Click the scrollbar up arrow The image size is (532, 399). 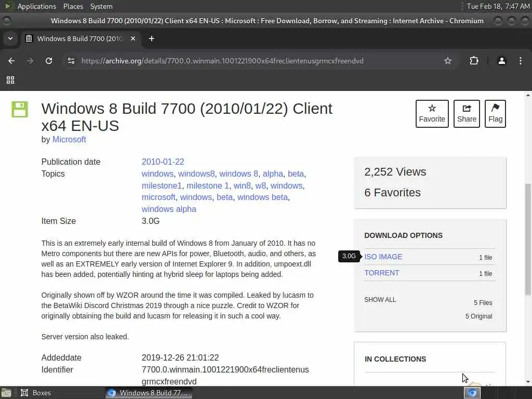coord(528,96)
